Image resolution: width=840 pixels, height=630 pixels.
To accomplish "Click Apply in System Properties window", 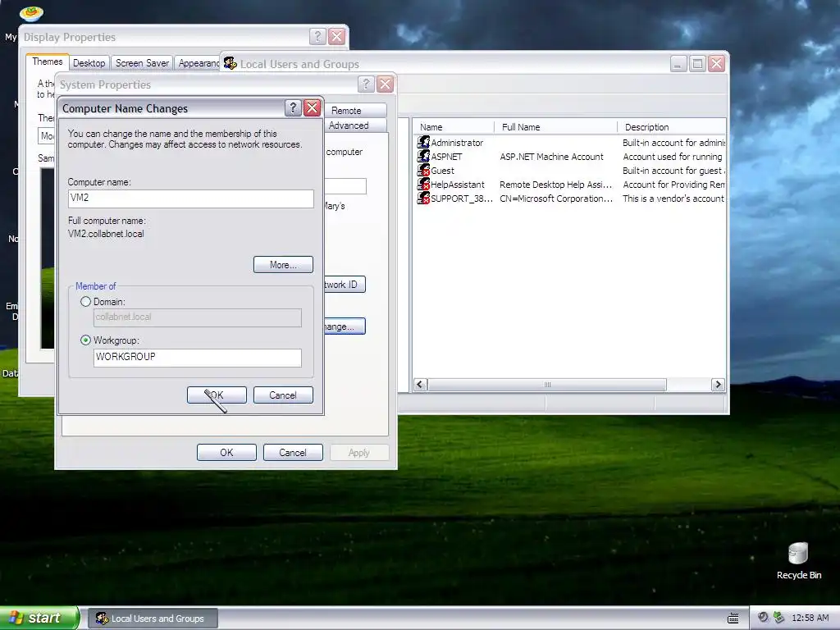I will [359, 453].
